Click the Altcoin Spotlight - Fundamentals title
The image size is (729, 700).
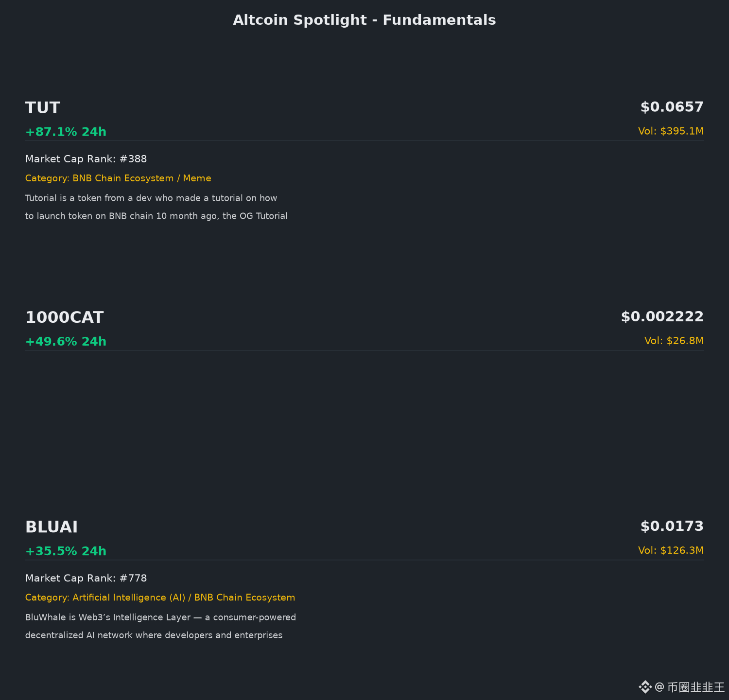coord(364,20)
